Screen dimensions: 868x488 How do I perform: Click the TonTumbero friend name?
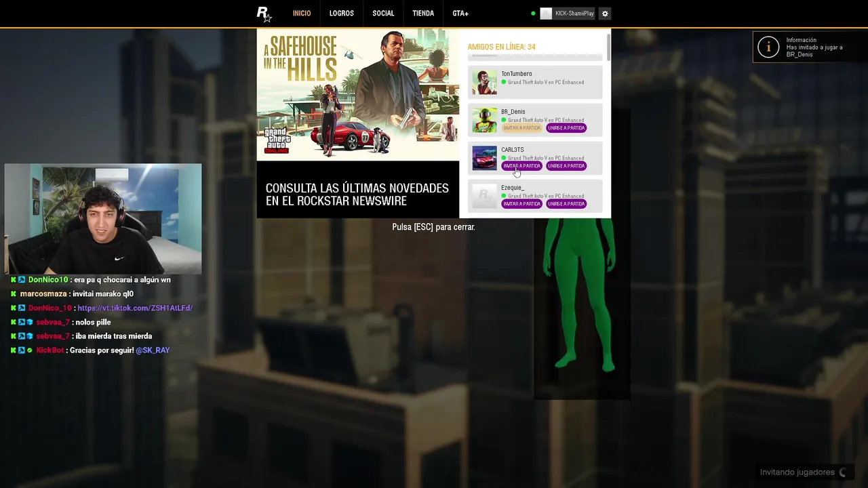(x=517, y=74)
